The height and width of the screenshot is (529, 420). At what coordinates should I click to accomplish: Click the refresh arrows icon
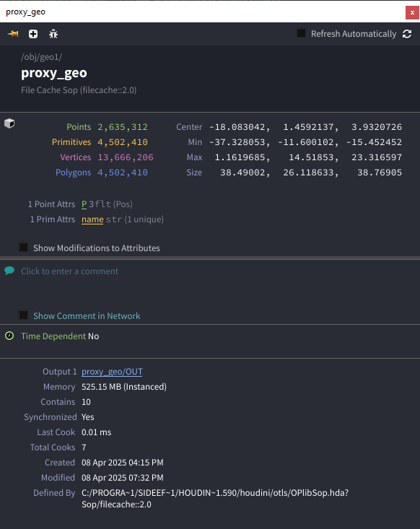click(407, 34)
